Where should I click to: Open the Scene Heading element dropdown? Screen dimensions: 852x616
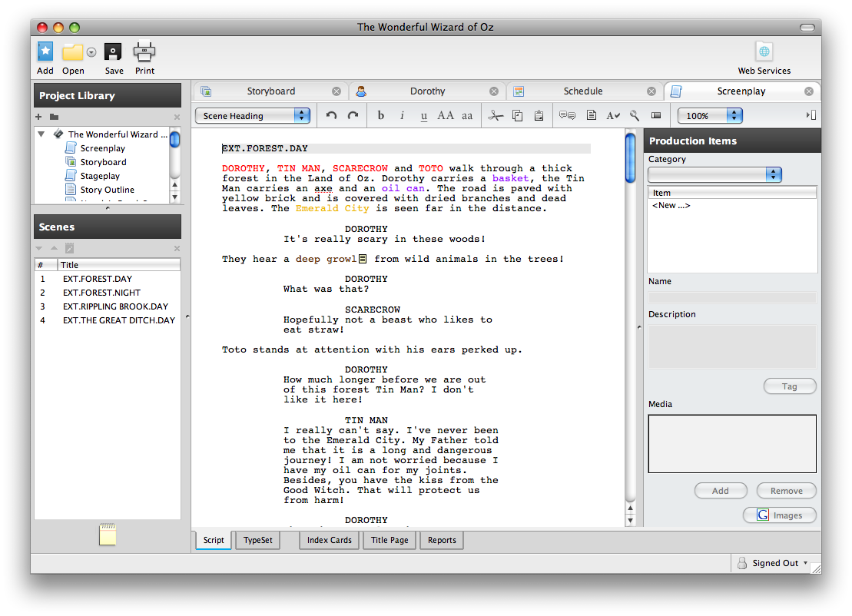click(x=253, y=116)
